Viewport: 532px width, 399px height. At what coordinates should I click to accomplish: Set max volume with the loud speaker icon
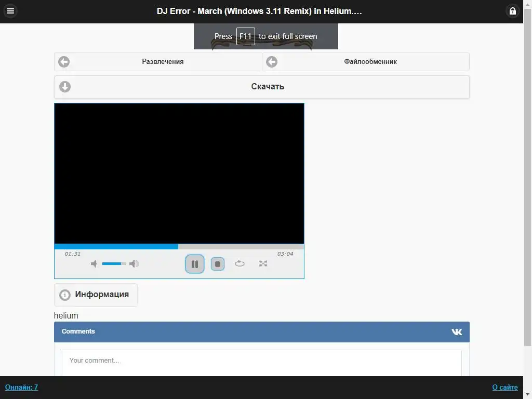pos(134,263)
